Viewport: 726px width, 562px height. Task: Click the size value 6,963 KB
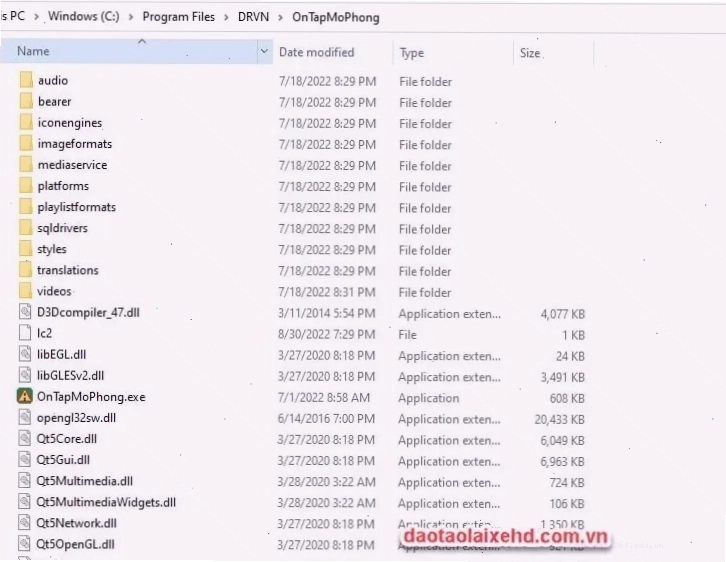coord(563,461)
